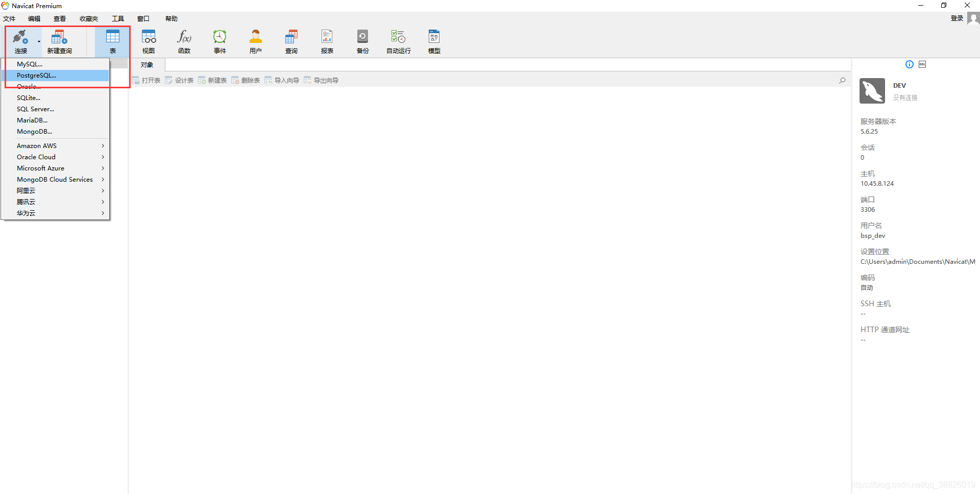Open the 导出向导 export wizard
The image size is (980, 494).
[321, 80]
